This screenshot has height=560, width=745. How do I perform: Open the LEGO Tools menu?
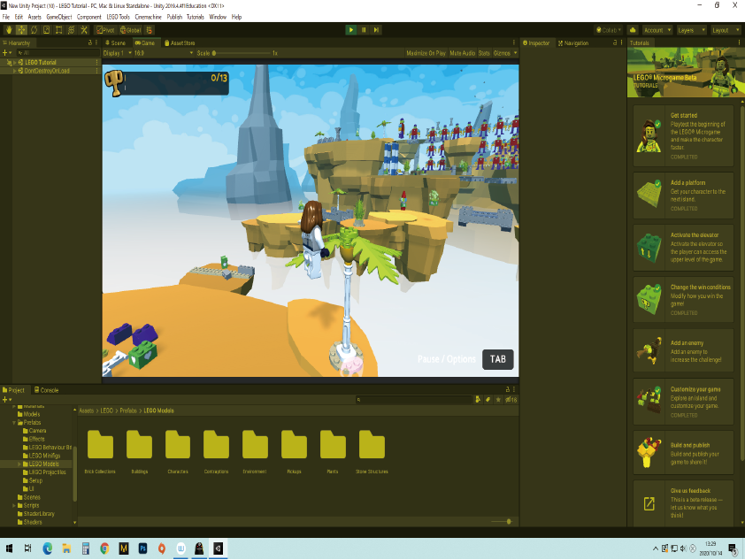pos(118,17)
